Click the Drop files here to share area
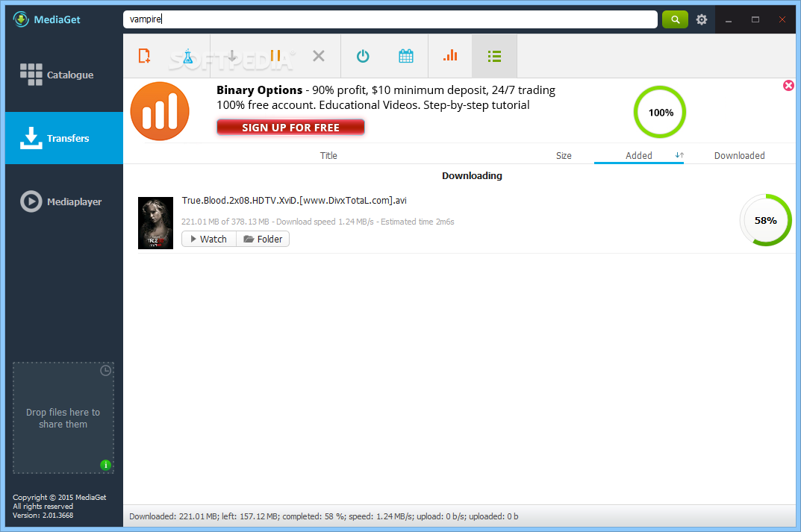Screen dimensions: 801x532 (63, 418)
